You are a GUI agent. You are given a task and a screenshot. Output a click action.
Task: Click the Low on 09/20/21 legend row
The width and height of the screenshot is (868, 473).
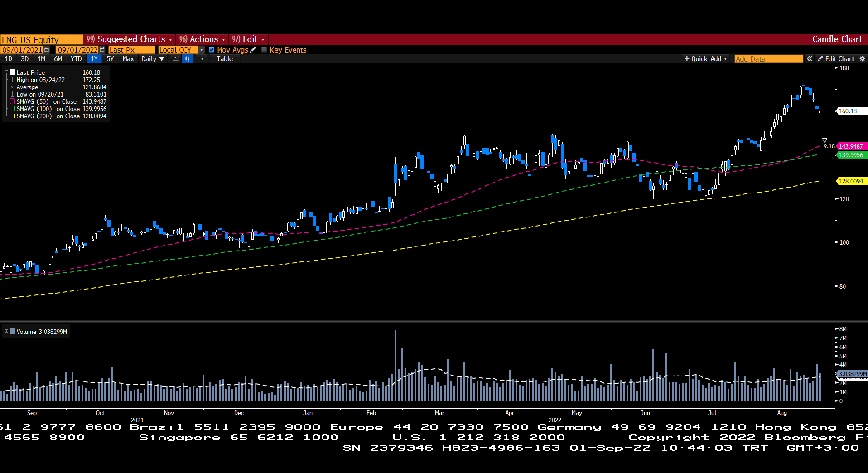[58, 94]
